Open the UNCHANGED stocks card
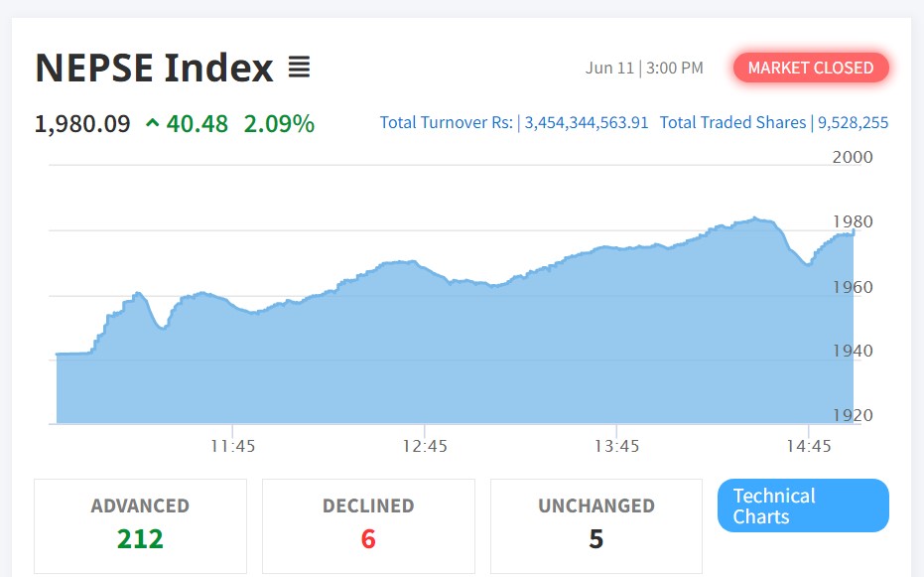 click(595, 525)
